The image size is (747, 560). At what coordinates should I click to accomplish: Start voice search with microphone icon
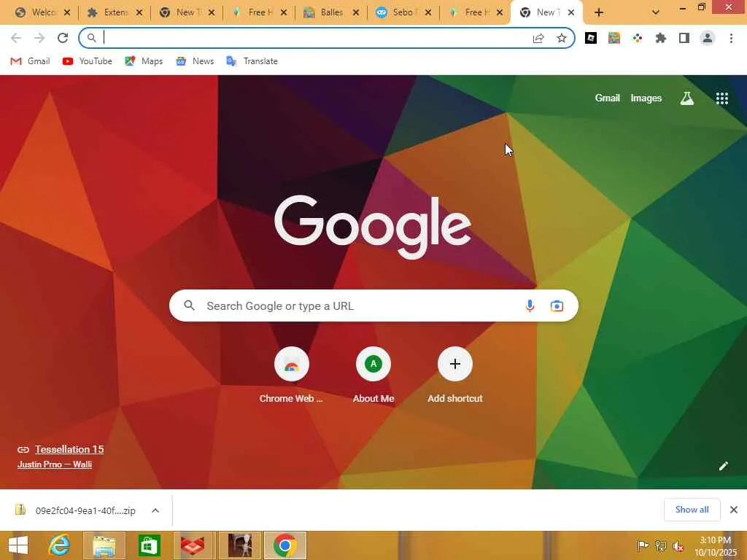[x=530, y=306]
